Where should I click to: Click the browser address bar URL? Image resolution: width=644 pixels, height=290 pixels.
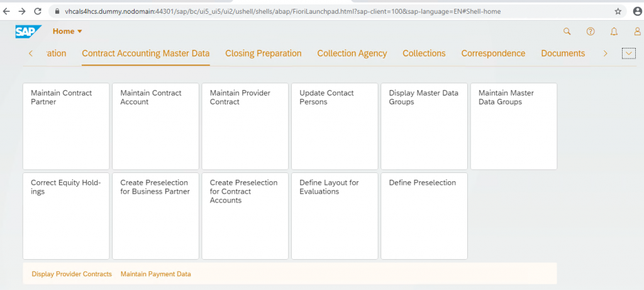tap(282, 11)
